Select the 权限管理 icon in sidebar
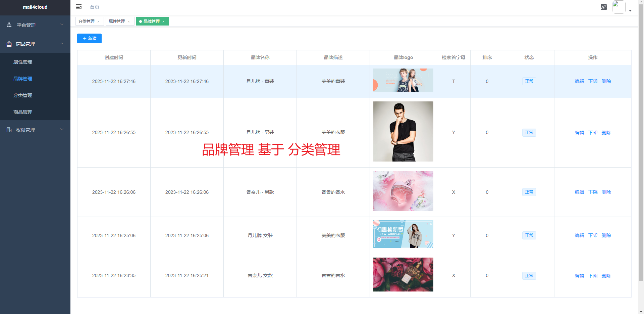The width and height of the screenshot is (644, 314). click(x=9, y=130)
